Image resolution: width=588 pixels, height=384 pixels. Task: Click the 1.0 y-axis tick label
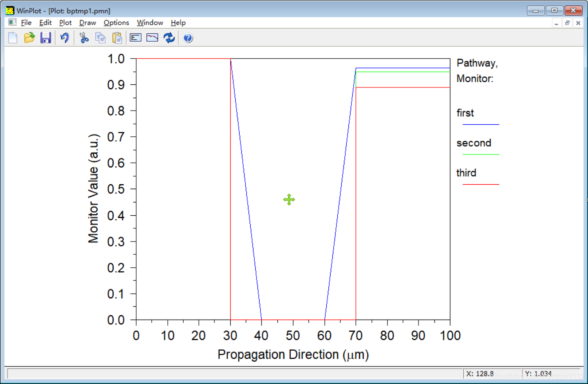pyautogui.click(x=115, y=59)
